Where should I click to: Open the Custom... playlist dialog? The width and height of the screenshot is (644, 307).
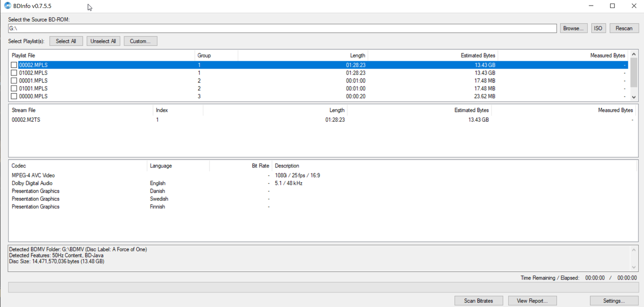pyautogui.click(x=140, y=41)
